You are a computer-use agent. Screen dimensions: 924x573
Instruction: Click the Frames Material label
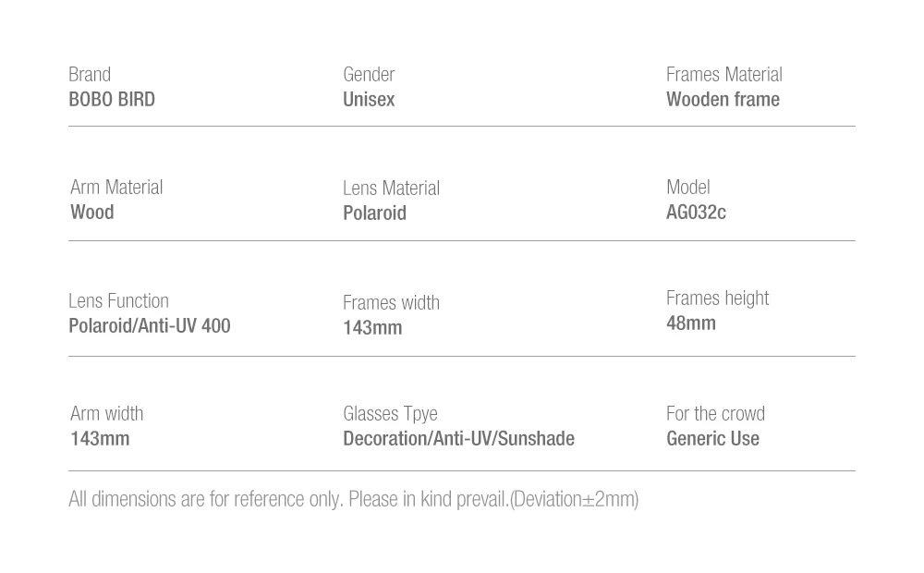tap(723, 74)
